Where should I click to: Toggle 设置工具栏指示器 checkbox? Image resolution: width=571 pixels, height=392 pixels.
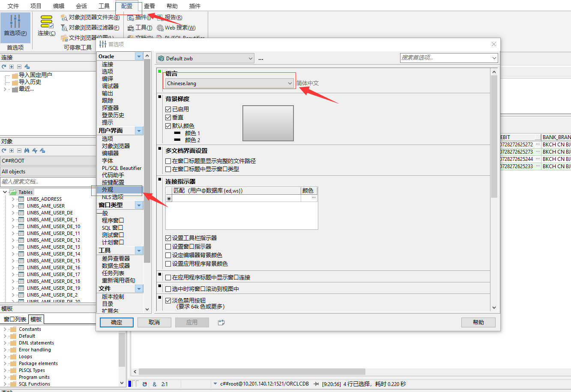(168, 238)
